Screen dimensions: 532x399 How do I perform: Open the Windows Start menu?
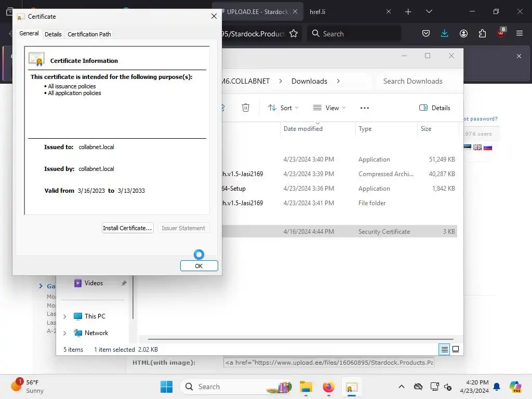pos(166,387)
